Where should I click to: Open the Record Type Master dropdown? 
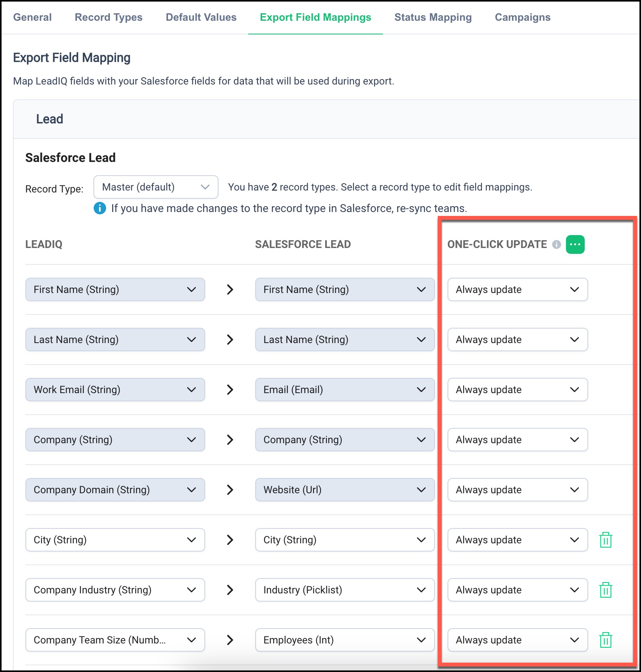pyautogui.click(x=156, y=187)
